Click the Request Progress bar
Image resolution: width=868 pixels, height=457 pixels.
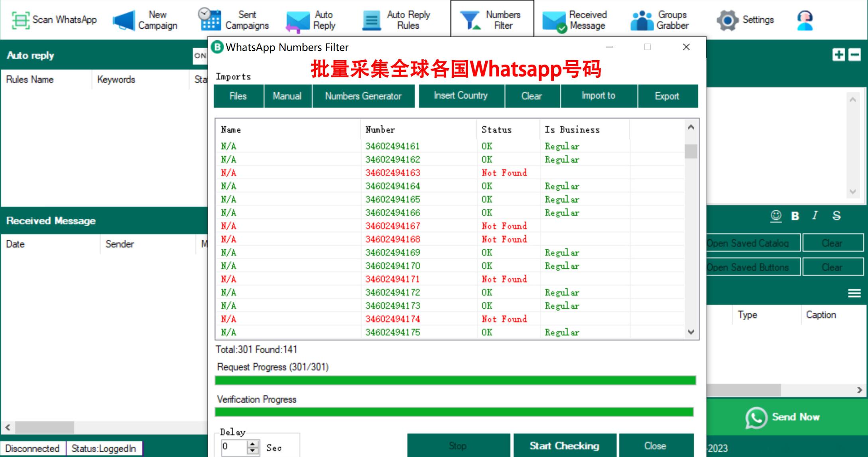[455, 380]
